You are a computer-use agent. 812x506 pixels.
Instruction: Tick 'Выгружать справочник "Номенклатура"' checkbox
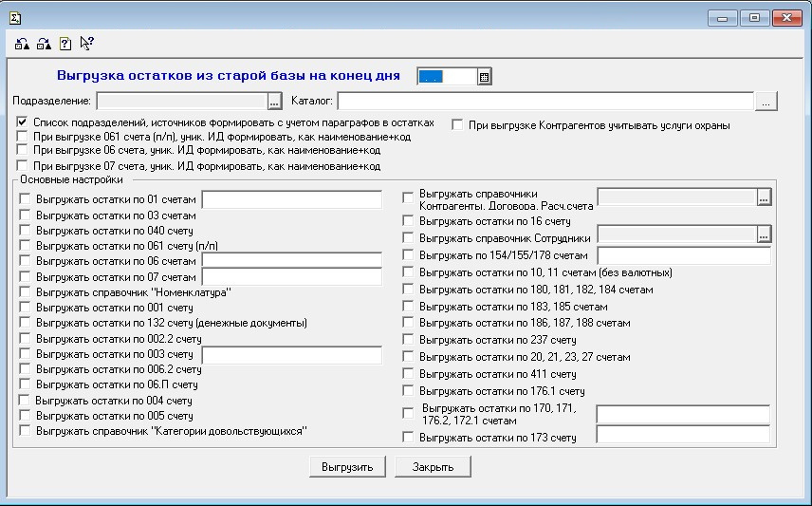tap(25, 292)
